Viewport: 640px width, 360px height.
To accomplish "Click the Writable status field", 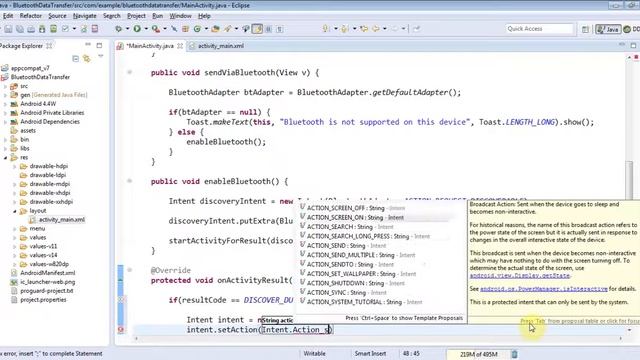I will 314,353.
